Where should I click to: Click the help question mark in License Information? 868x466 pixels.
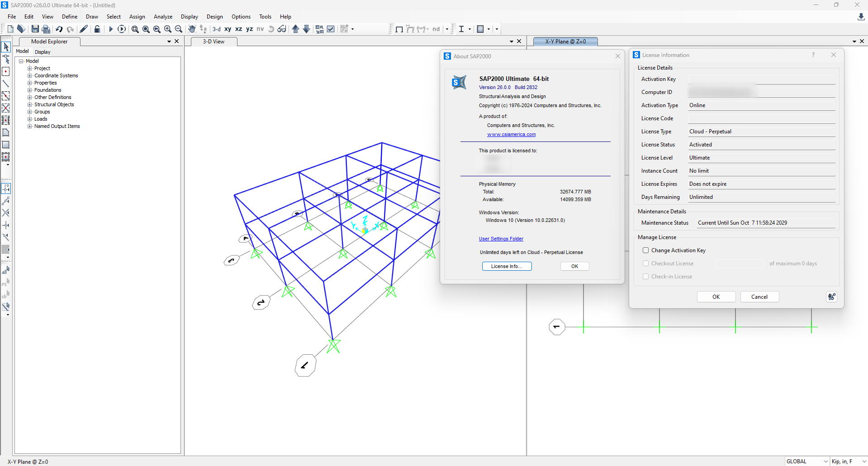click(813, 55)
